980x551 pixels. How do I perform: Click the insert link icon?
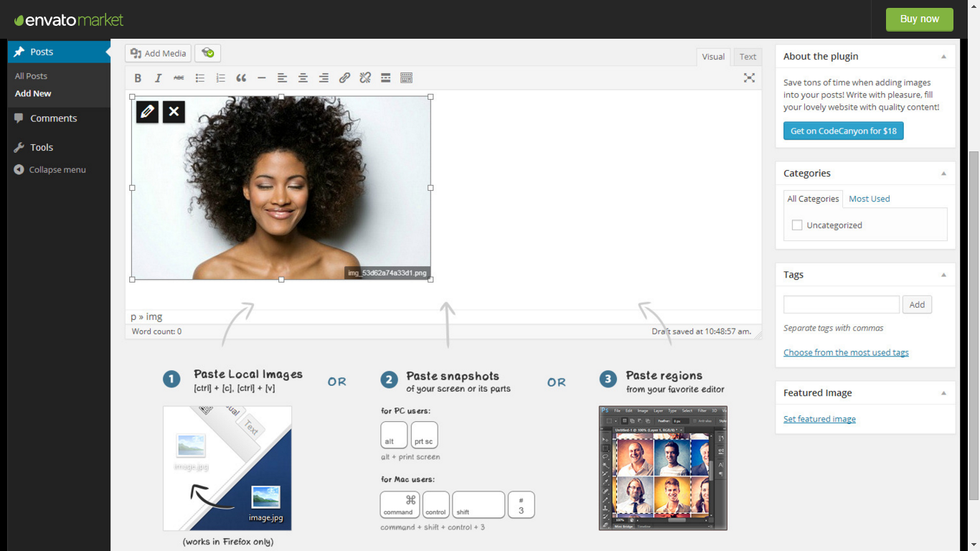[344, 78]
